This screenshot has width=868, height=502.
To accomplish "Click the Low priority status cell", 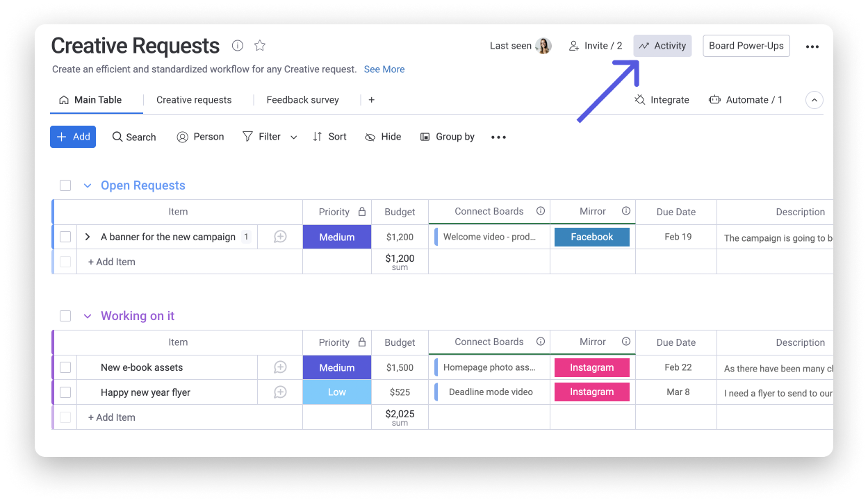I will [337, 392].
